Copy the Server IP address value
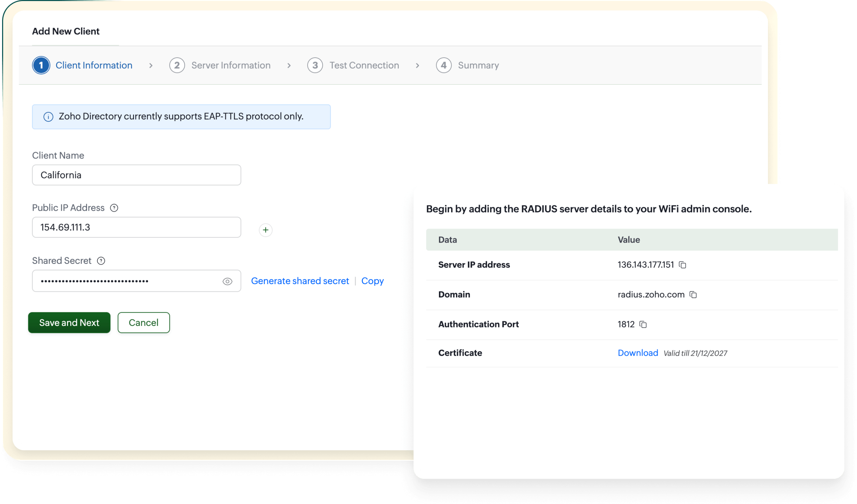 pos(683,265)
